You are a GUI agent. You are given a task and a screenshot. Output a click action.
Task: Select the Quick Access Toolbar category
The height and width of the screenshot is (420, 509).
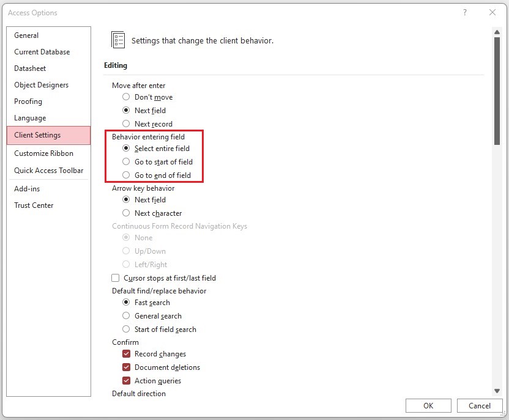(48, 170)
